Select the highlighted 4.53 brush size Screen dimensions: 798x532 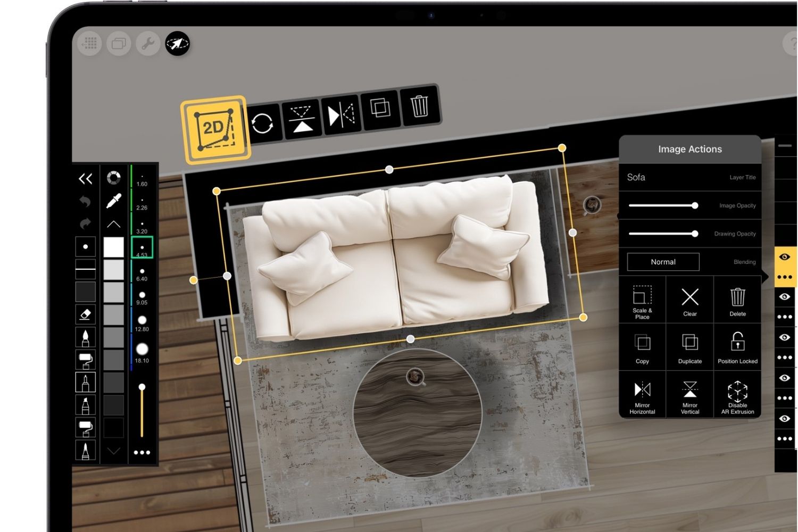point(142,247)
